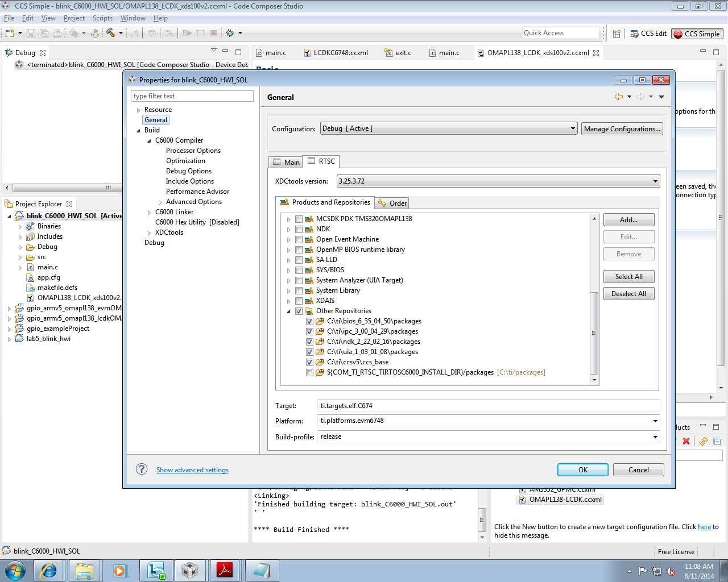Close the Debug view tab
Viewport: 728px width, 582px height.
point(43,53)
